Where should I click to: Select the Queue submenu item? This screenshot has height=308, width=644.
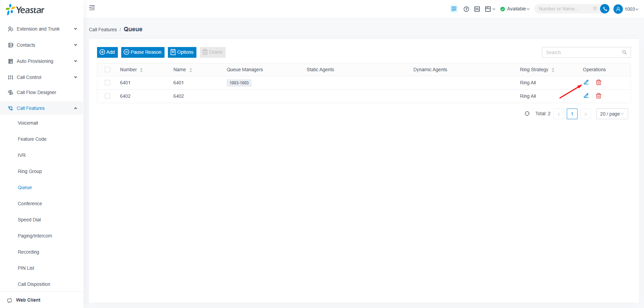point(25,187)
